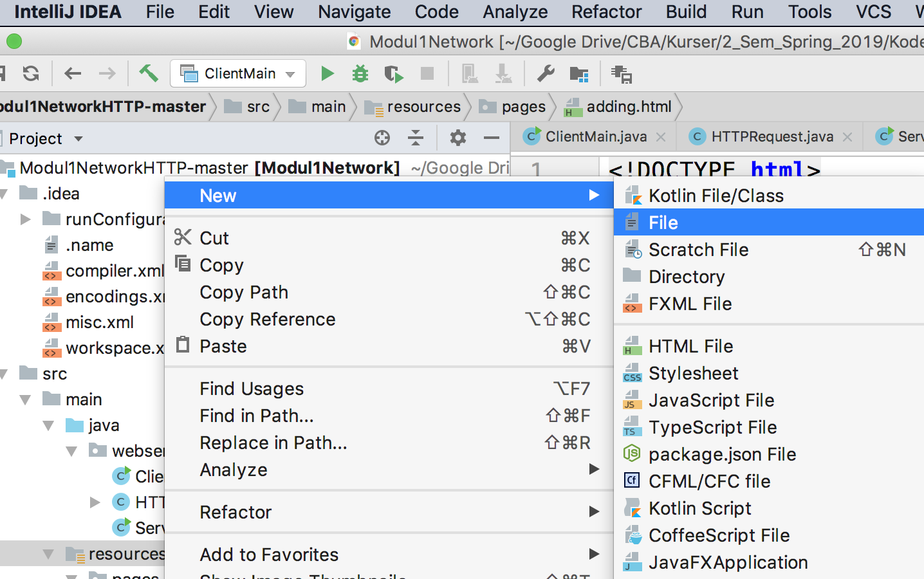The width and height of the screenshot is (924, 579).
Task: Create a new Directory
Action: [x=769, y=277]
